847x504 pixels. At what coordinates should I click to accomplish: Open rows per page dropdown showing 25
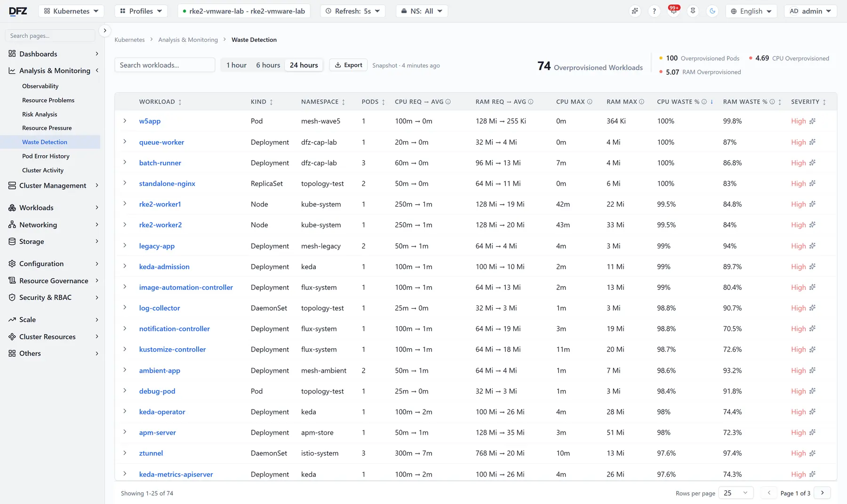click(736, 493)
